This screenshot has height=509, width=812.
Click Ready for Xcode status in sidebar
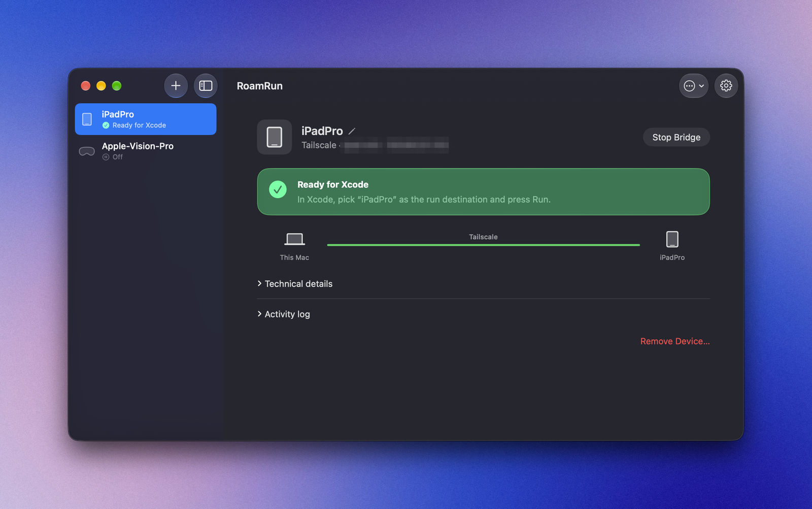point(134,125)
